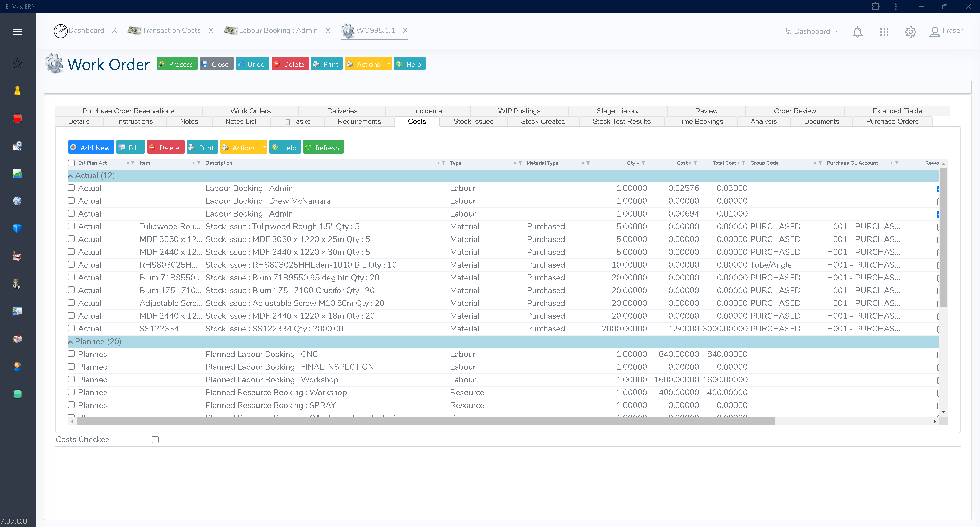Go to the Requirements tab
The height and width of the screenshot is (527, 980).
(359, 121)
